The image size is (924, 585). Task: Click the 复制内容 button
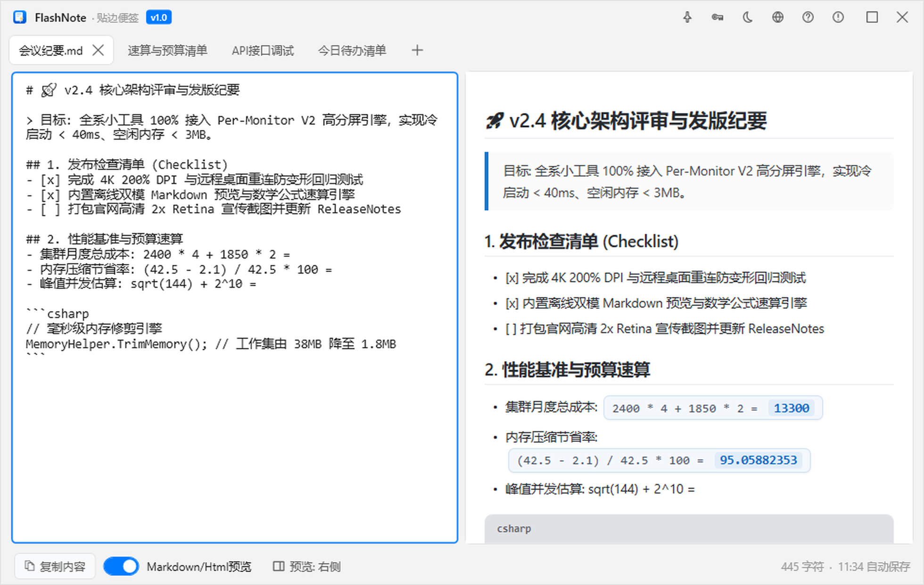pyautogui.click(x=55, y=566)
